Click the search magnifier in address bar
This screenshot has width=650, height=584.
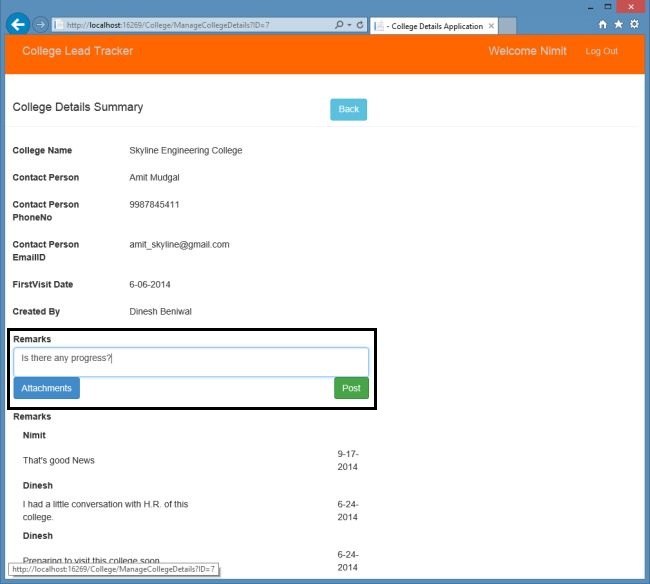[x=339, y=25]
